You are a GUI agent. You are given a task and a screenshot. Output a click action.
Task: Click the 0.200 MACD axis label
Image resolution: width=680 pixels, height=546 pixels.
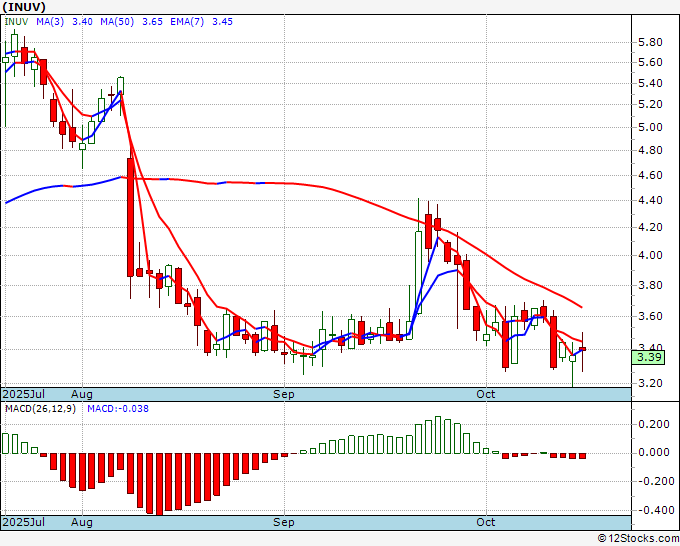point(654,424)
